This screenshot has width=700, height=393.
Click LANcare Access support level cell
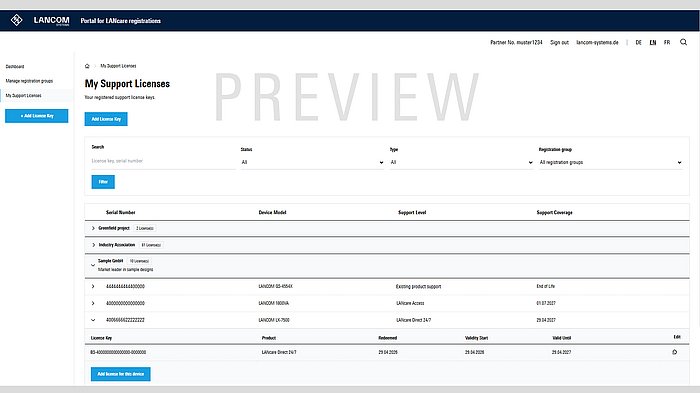(410, 303)
